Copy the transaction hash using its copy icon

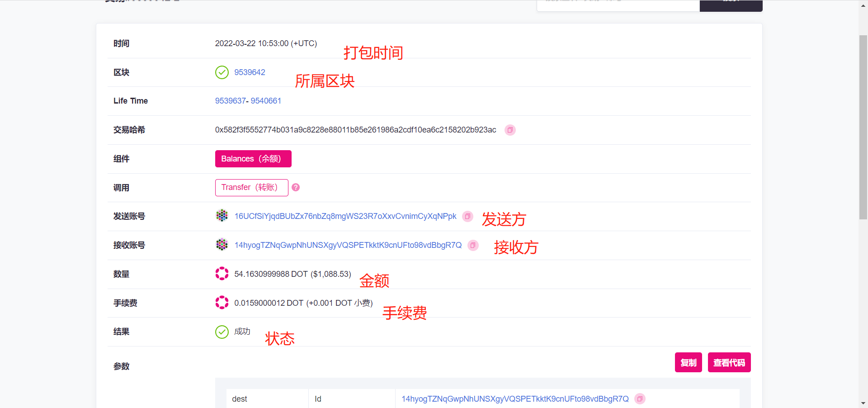(510, 130)
